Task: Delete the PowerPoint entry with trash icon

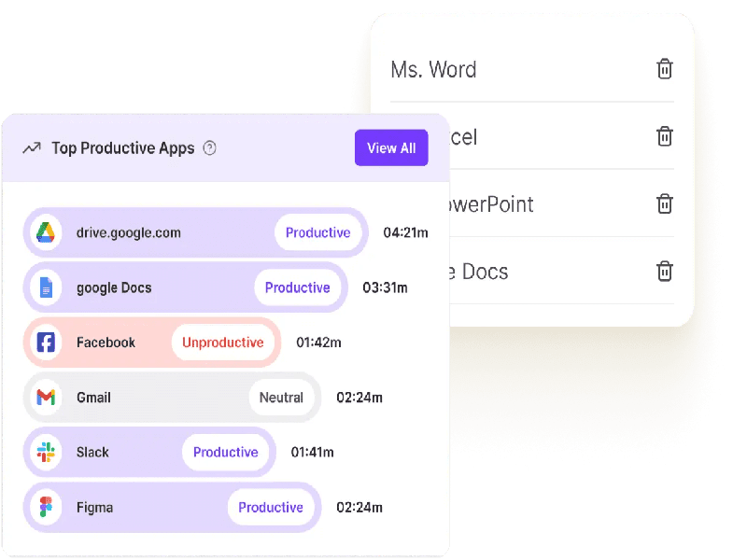Action: point(665,203)
